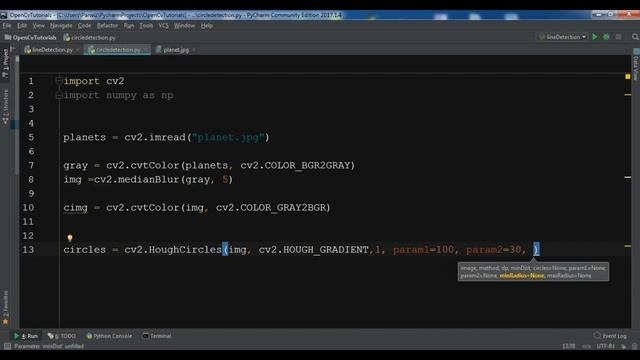Click 'Parameter minDist unfilled' status message
This screenshot has width=640, height=360.
pos(49,346)
